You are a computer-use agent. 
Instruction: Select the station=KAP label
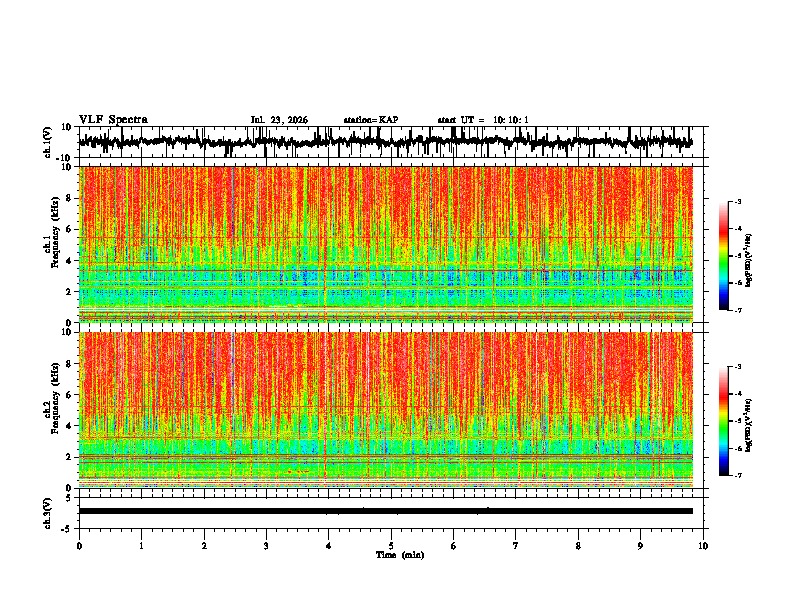click(x=371, y=120)
